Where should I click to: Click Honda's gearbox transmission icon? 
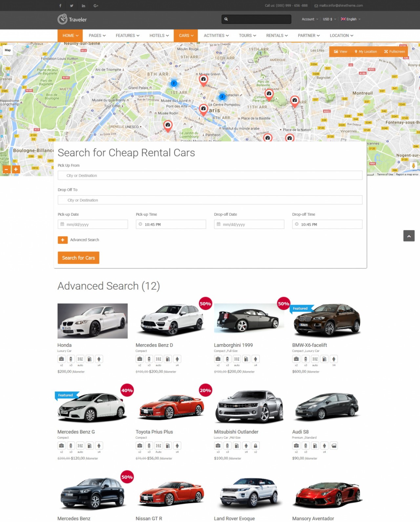point(80,359)
